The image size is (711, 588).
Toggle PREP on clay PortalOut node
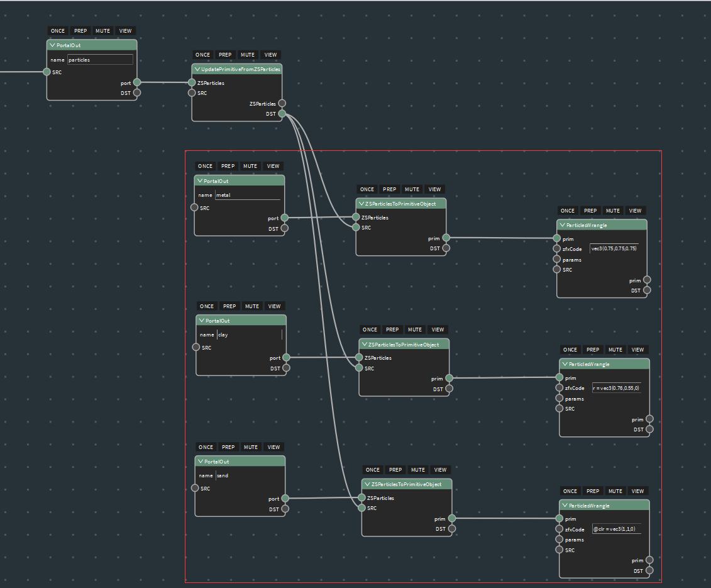(229, 306)
